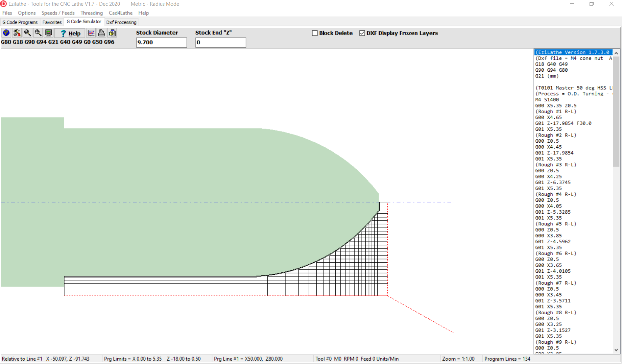The height and width of the screenshot is (364, 622).
Task: Open the Files menu
Action: (7, 13)
